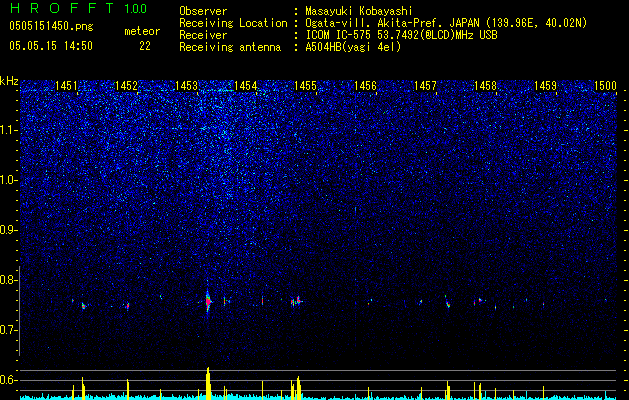Screen dimensions: 629x400
Task: Click the 1500 time marker
Action: point(605,85)
